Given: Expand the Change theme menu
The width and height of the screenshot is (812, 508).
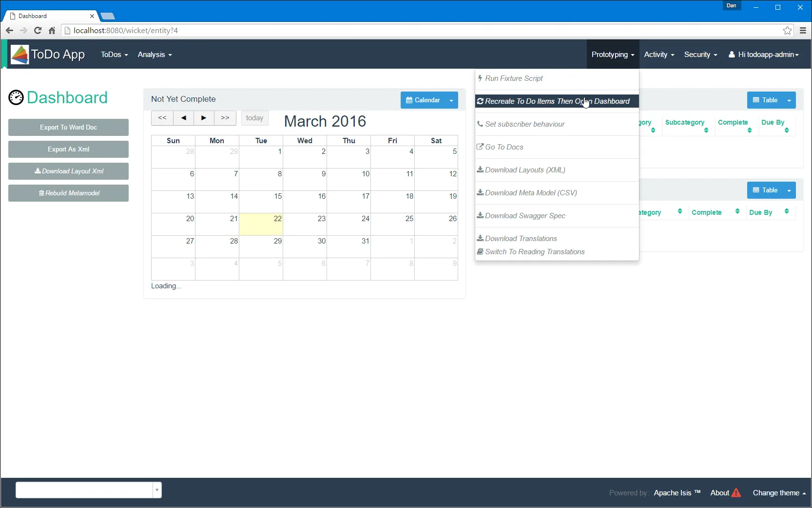Looking at the screenshot, I should coord(779,493).
